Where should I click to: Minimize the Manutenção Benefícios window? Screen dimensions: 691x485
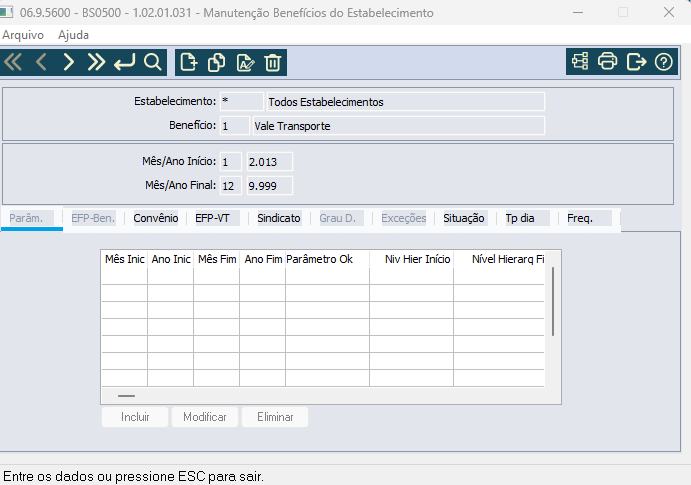point(578,12)
